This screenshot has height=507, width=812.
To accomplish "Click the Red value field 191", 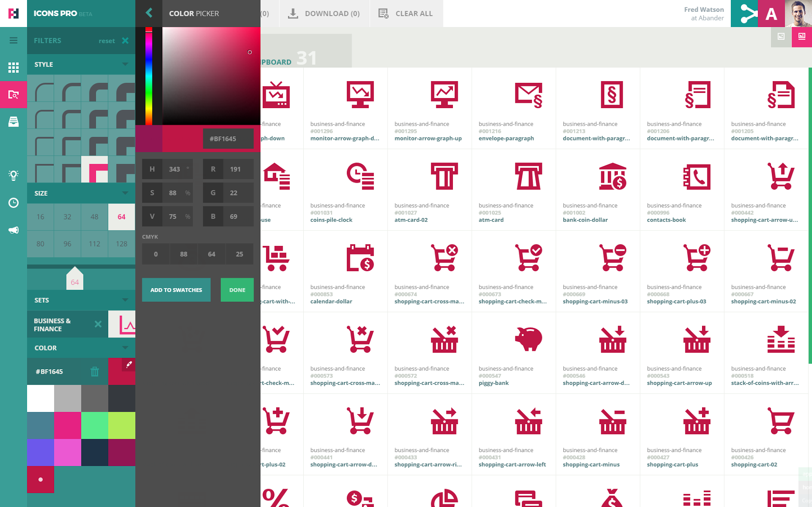I will point(238,169).
